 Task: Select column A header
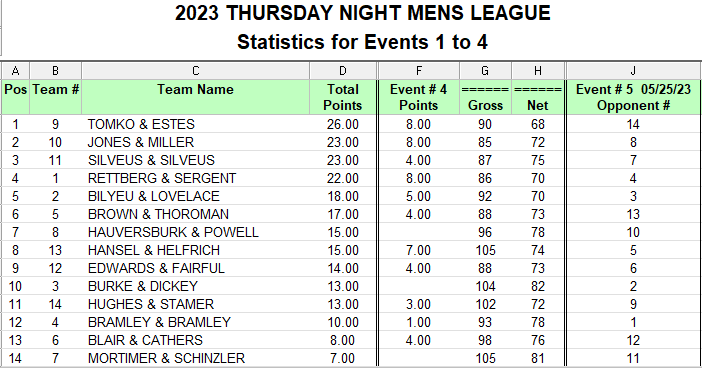tap(16, 71)
